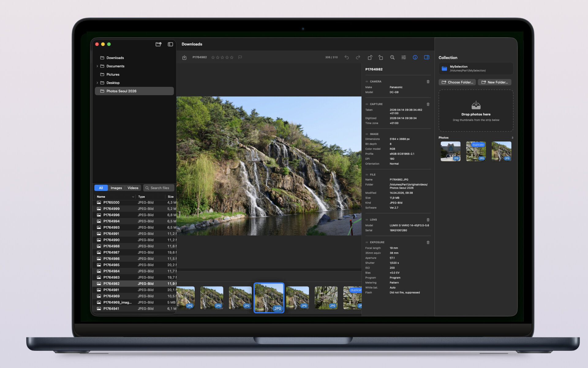Click the Choose Folder… button
Viewport: 588px width, 368px height.
pos(457,82)
